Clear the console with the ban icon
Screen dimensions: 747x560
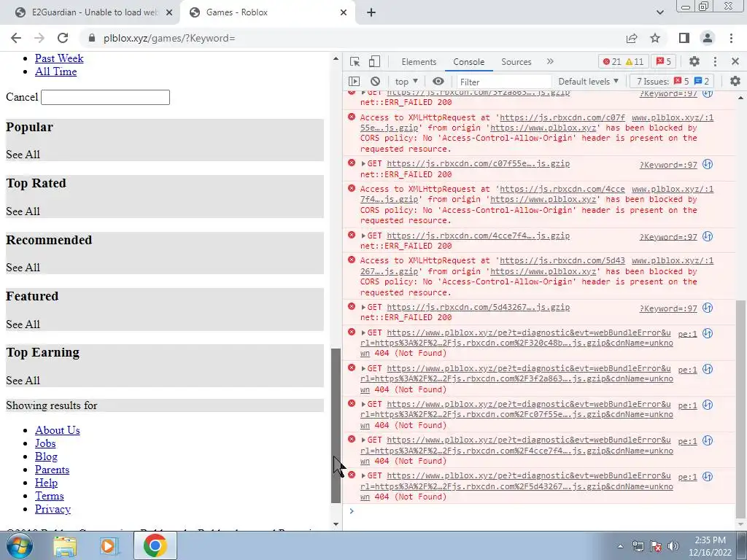[375, 82]
